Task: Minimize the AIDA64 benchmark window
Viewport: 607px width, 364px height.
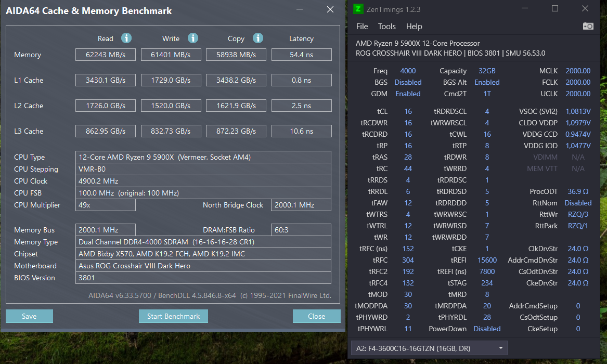Action: click(300, 9)
